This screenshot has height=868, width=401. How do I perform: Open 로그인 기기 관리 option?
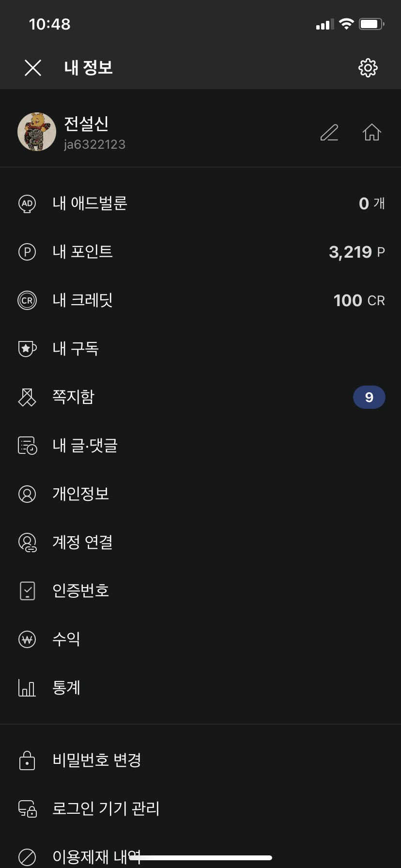click(106, 809)
